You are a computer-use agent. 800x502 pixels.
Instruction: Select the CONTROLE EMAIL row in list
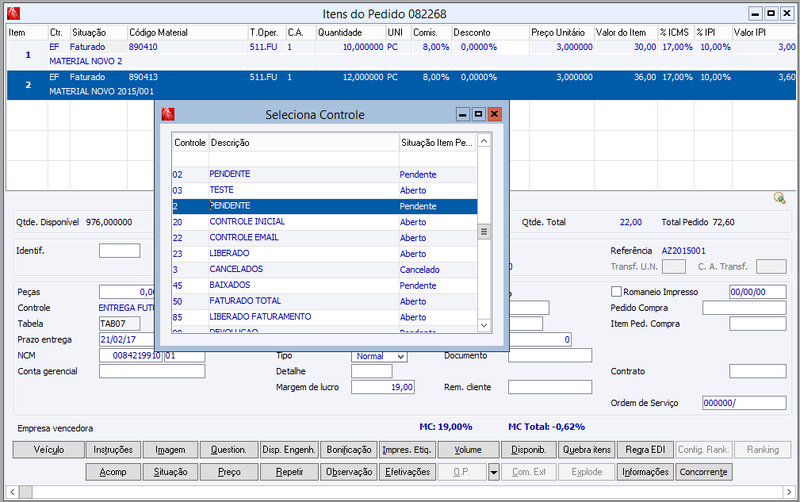pyautogui.click(x=324, y=238)
